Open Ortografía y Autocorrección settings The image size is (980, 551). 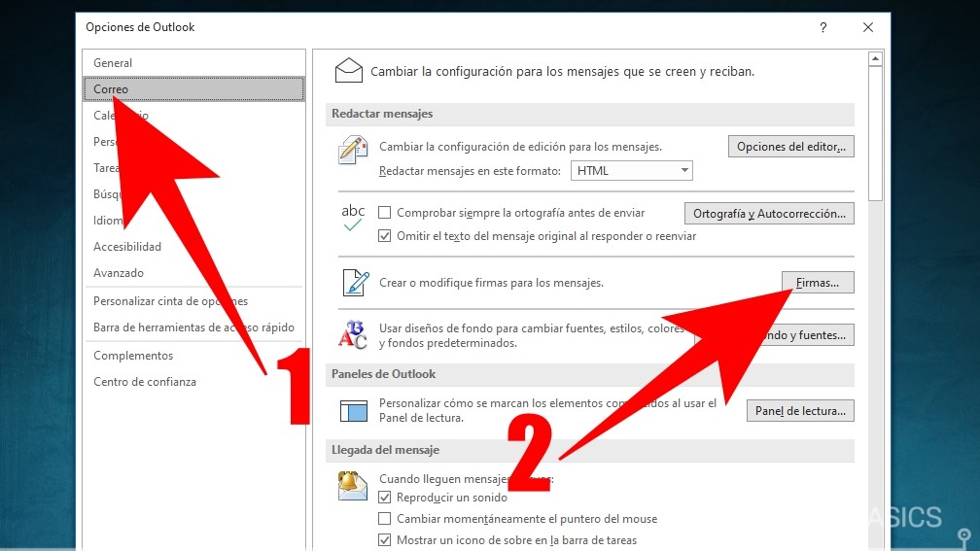(769, 214)
